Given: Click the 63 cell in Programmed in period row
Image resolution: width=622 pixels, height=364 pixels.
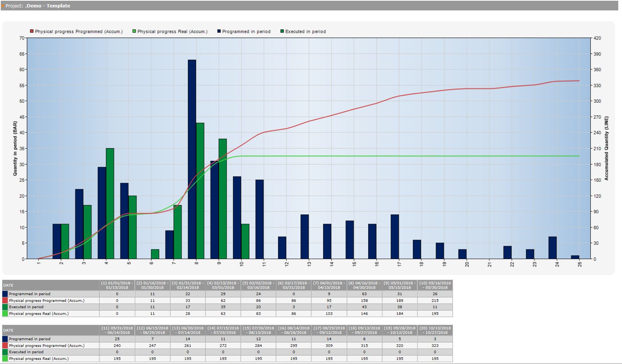Looking at the screenshot, I should (x=364, y=294).
